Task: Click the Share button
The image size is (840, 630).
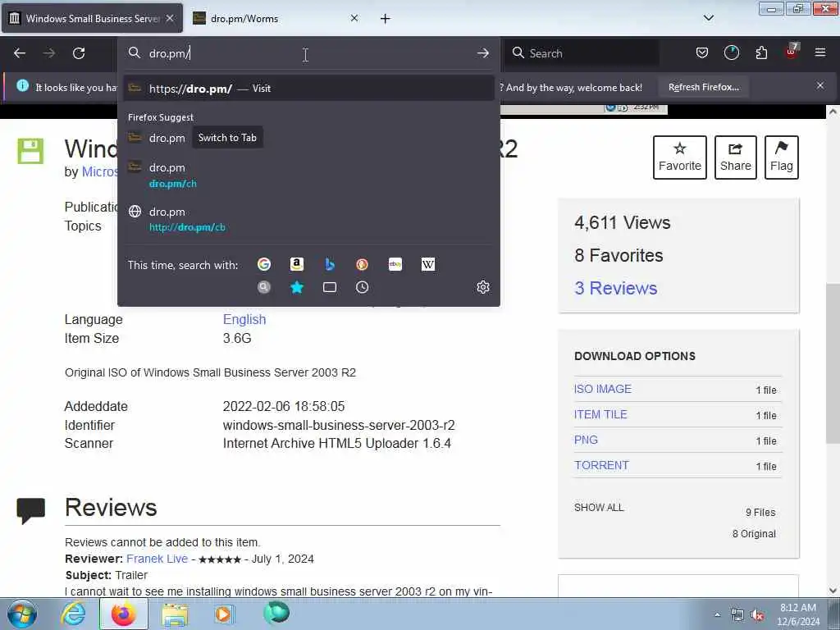Action: [736, 157]
